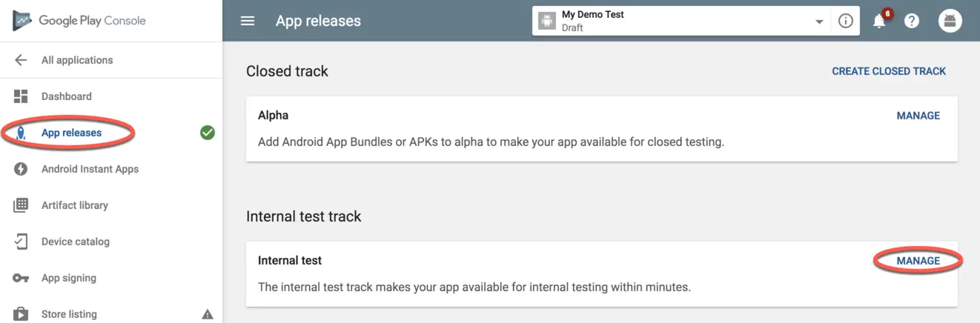
Task: Manage the Internal test track
Action: 918,261
